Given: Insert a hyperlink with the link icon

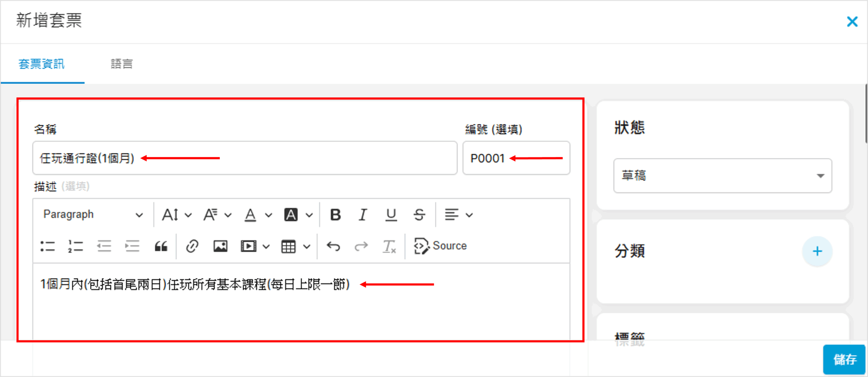Looking at the screenshot, I should coord(192,246).
